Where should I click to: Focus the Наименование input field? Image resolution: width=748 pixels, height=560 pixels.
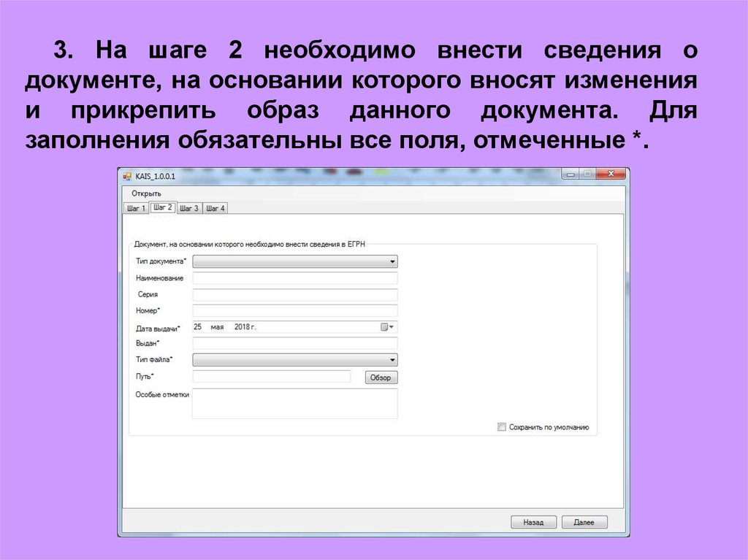point(294,278)
